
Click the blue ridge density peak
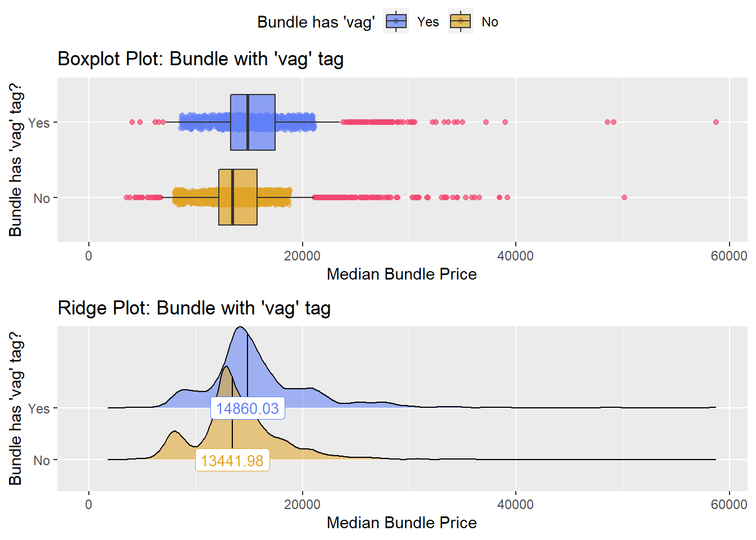pos(241,328)
